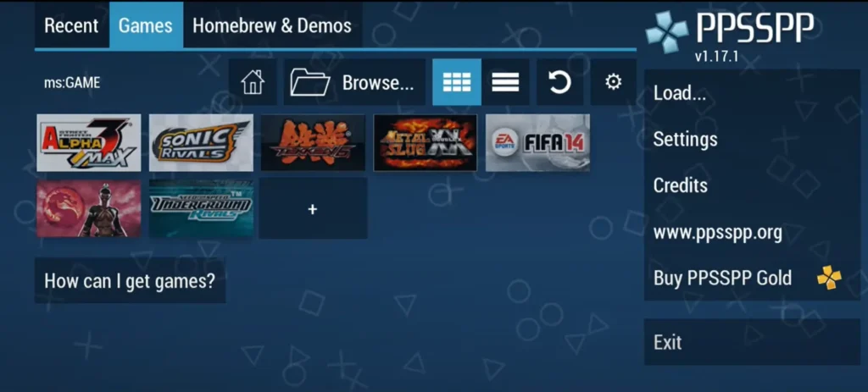Click the v1.17.1 version label

[x=717, y=57]
